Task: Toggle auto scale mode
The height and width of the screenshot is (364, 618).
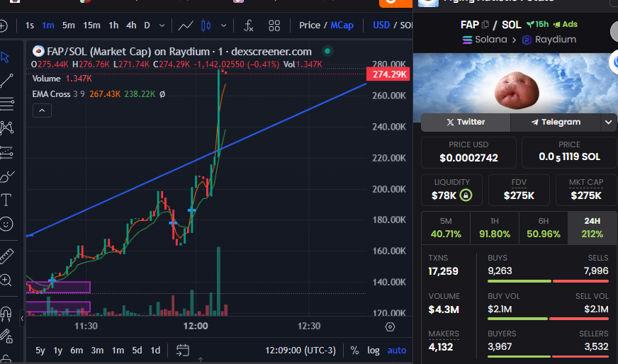Action: [396, 351]
